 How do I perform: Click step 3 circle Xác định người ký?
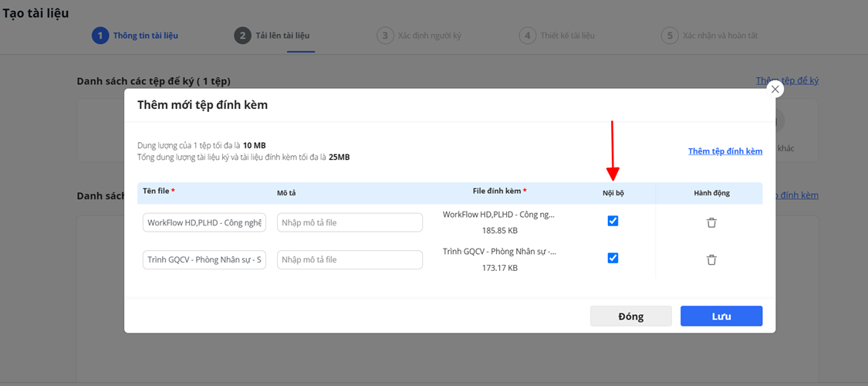point(385,36)
